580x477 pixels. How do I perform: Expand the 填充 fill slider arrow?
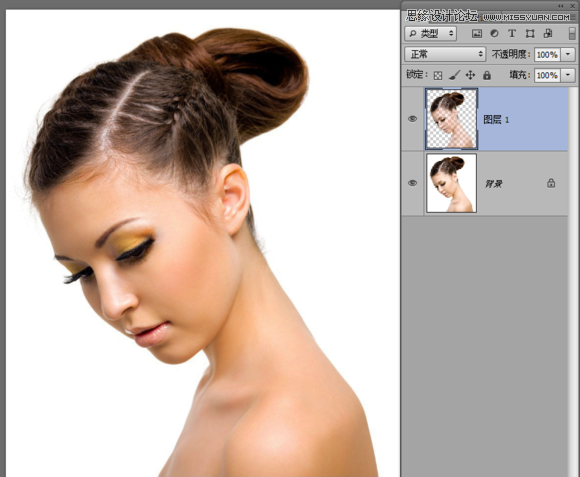point(568,75)
